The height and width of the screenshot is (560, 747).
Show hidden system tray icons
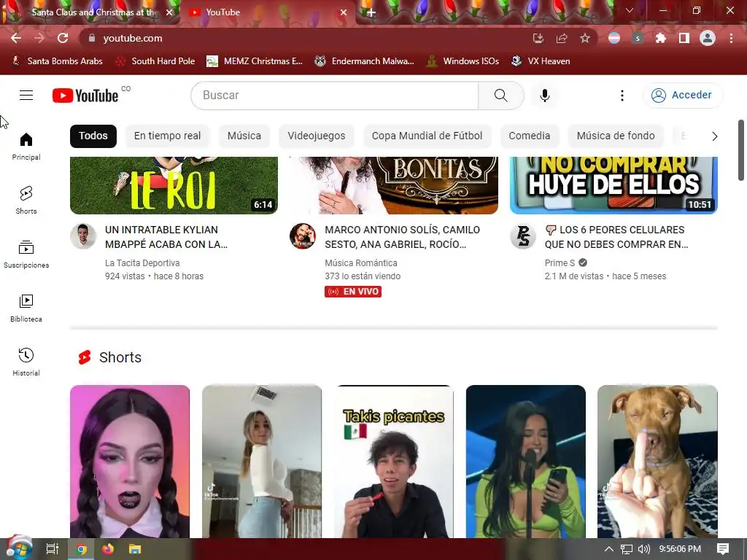pos(609,549)
